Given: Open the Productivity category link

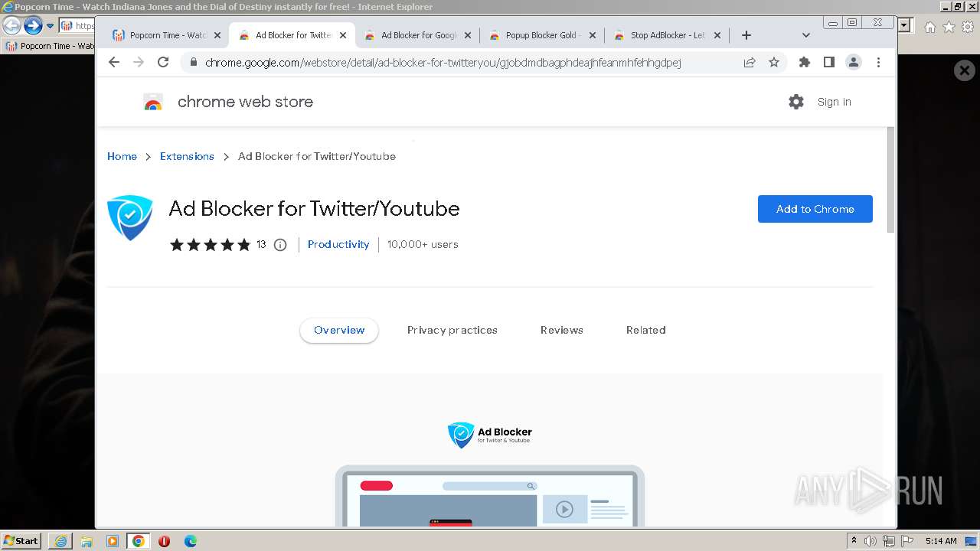Looking at the screenshot, I should [x=338, y=245].
